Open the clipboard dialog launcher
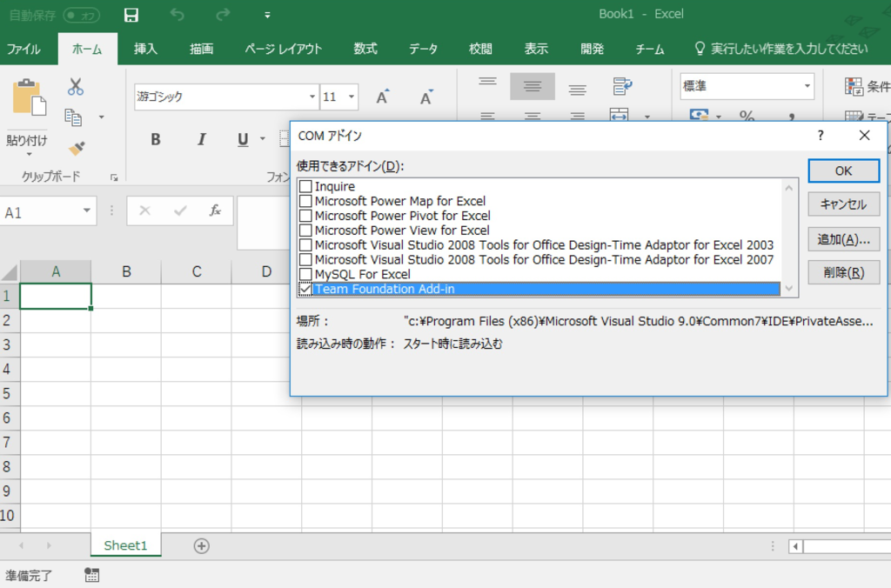Viewport: 891px width, 588px height. pyautogui.click(x=114, y=177)
